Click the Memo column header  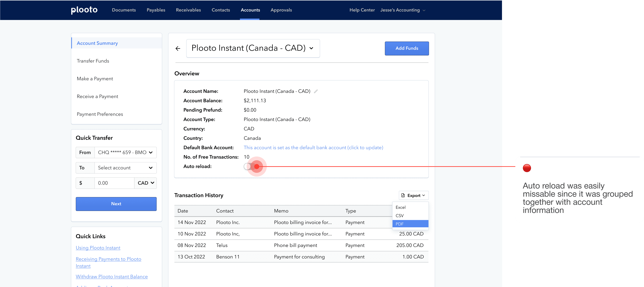[x=281, y=211]
